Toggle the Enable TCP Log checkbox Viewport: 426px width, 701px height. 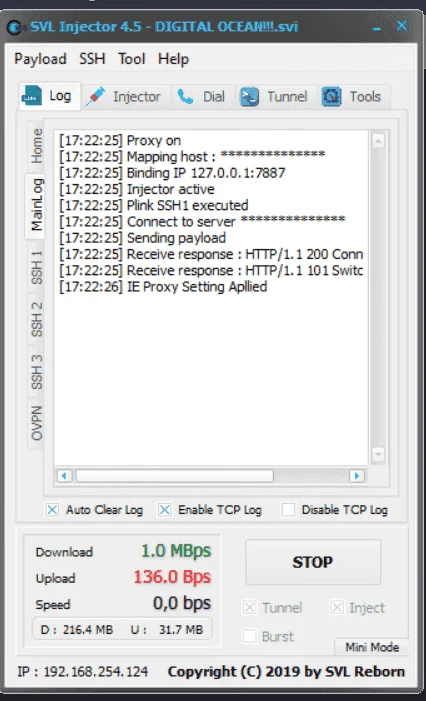[x=164, y=510]
